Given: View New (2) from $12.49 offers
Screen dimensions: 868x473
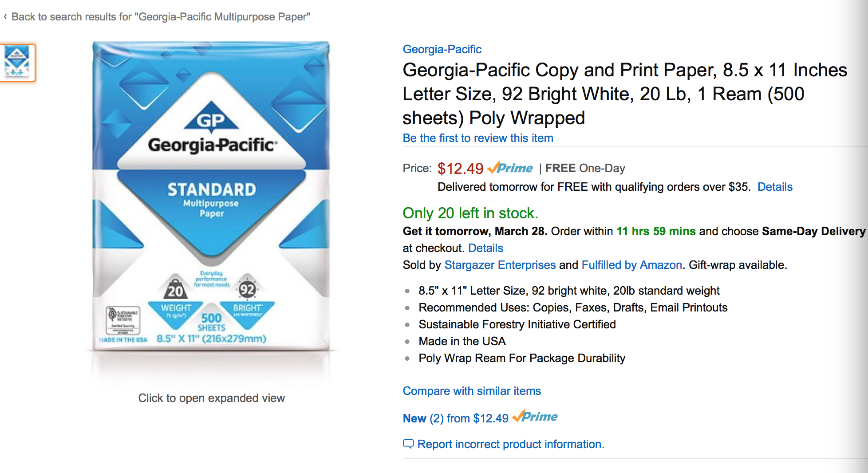Looking at the screenshot, I should point(456,418).
